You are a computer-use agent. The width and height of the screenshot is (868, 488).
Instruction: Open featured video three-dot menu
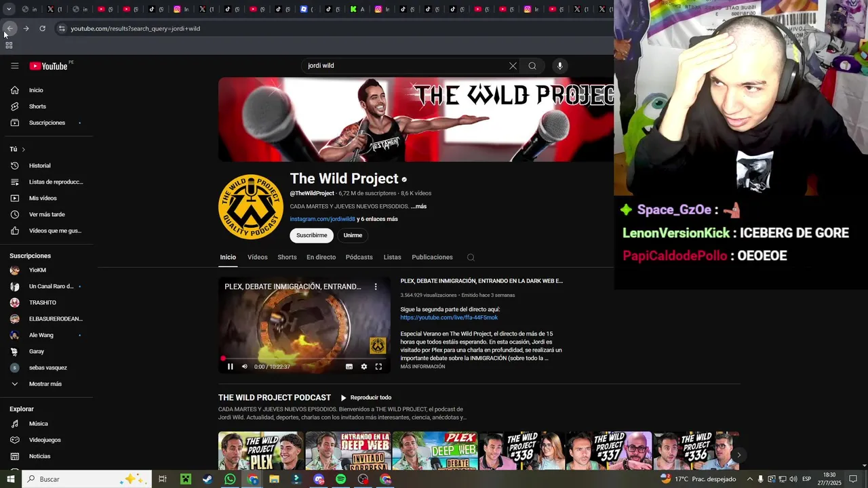[x=376, y=287]
